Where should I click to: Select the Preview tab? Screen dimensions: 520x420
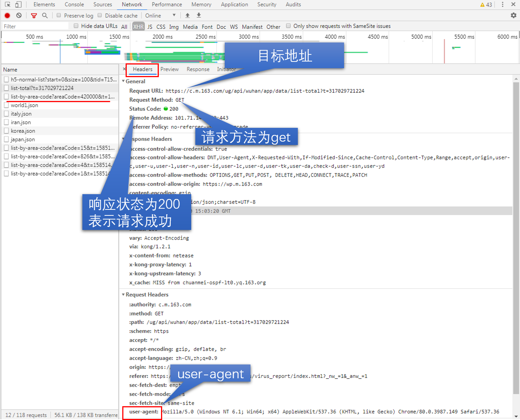click(170, 69)
